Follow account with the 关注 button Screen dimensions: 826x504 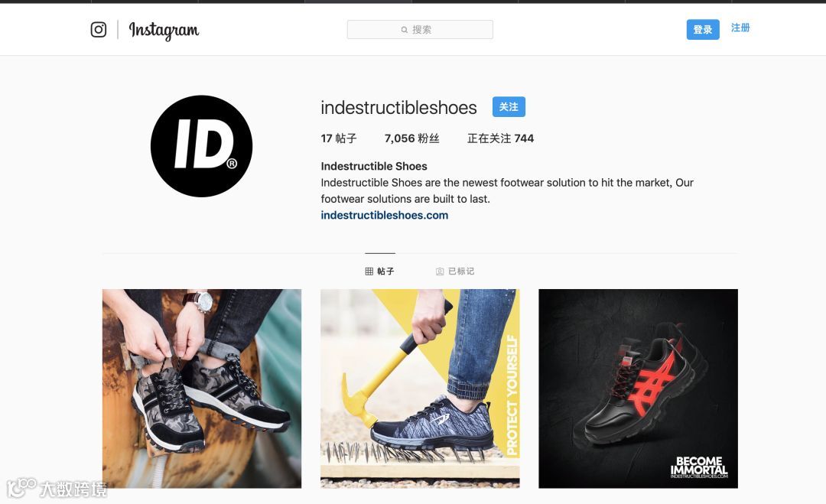click(509, 107)
